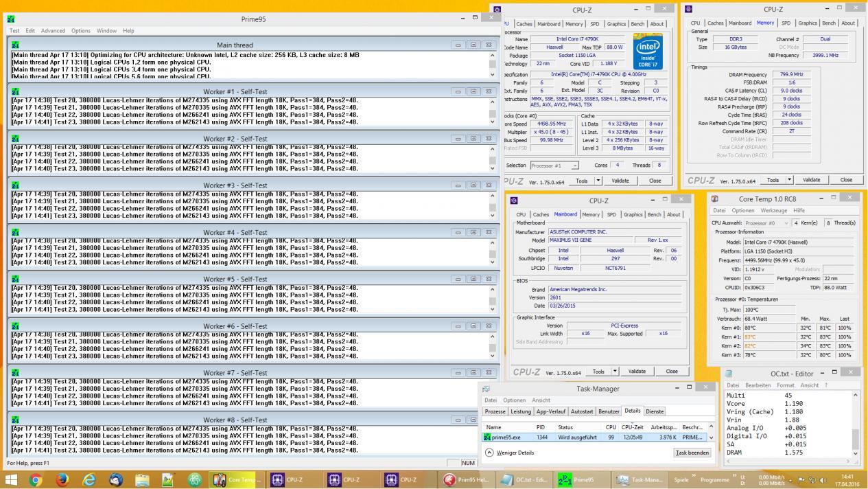Image resolution: width=868 pixels, height=489 pixels.
Task: Sort Task-Manager by PID column header
Action: 540,427
